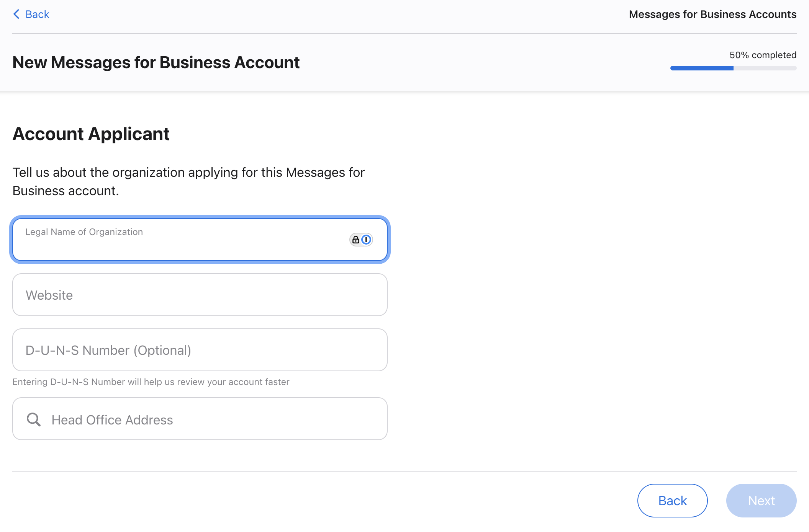
Task: Click the D-U-N-S helper text below field
Action: pos(151,382)
